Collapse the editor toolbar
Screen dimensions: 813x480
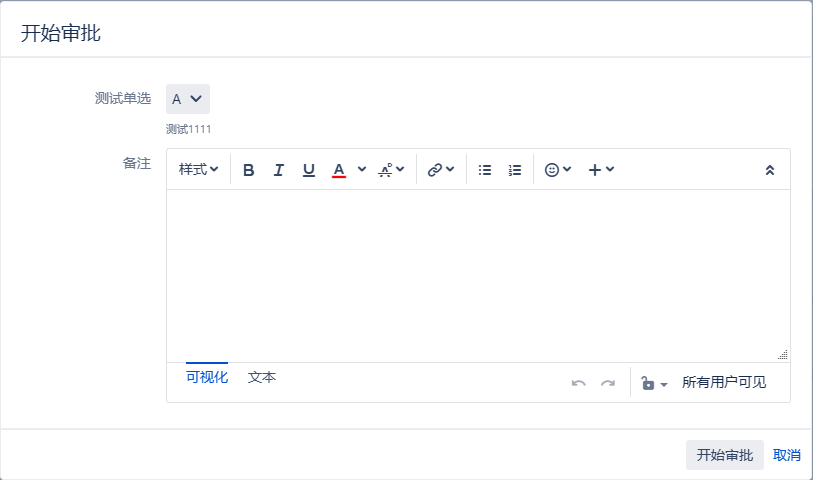(770, 170)
